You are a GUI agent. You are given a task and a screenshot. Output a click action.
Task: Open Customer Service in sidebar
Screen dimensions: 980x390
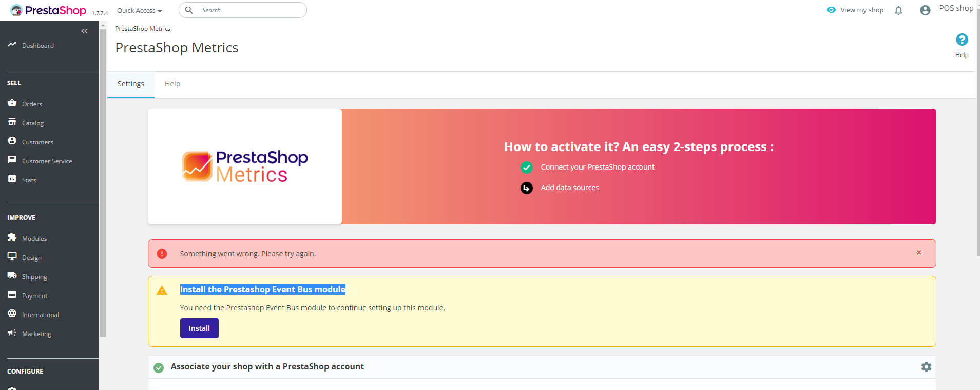click(47, 161)
